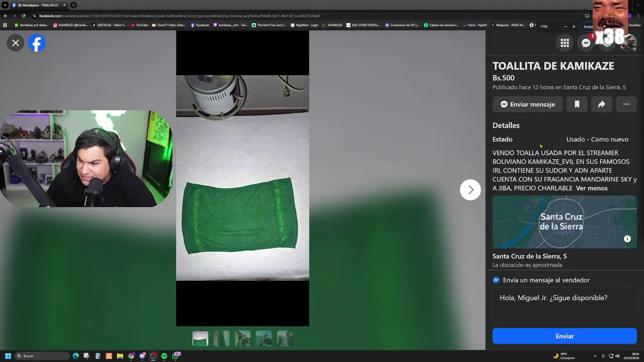Open the volume control in tray
644x362 pixels.
(617, 356)
